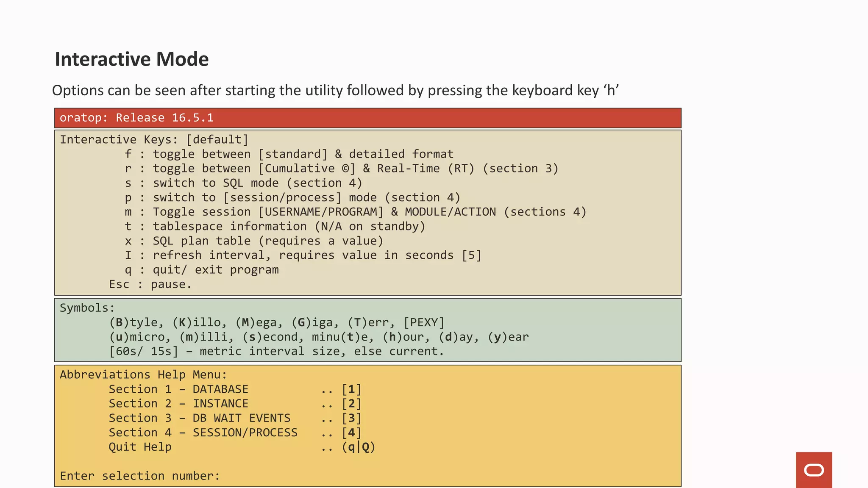Click 't : tablespace information' line
868x488 pixels.
pos(275,226)
